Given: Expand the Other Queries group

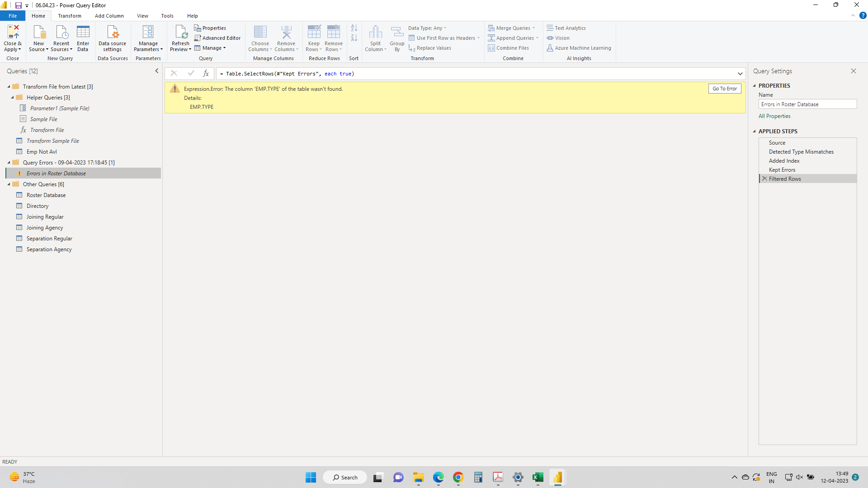Looking at the screenshot, I should pos(8,184).
